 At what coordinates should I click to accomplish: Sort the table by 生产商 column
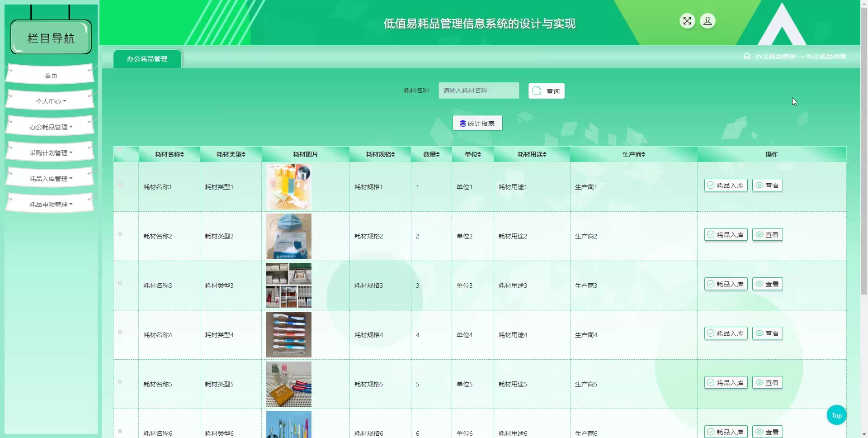634,154
